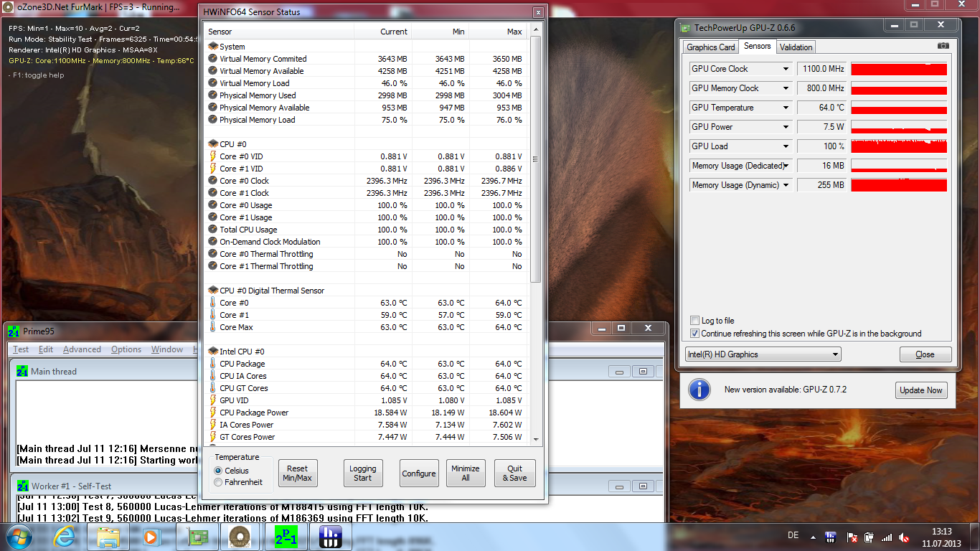Click the thermometer icon beside Core Max
The width and height of the screenshot is (980, 551).
(213, 327)
